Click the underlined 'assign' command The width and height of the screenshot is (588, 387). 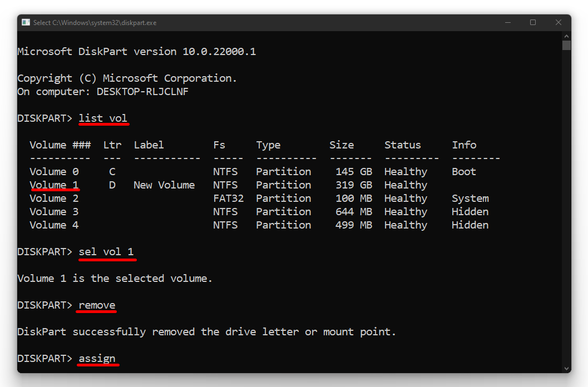point(97,358)
